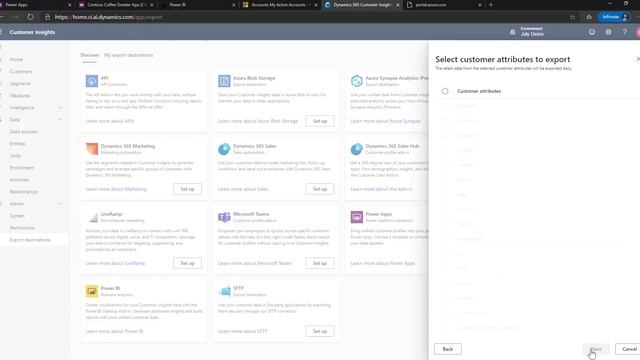Collapse the Data section chevron
This screenshot has width=640, height=360.
point(60,120)
